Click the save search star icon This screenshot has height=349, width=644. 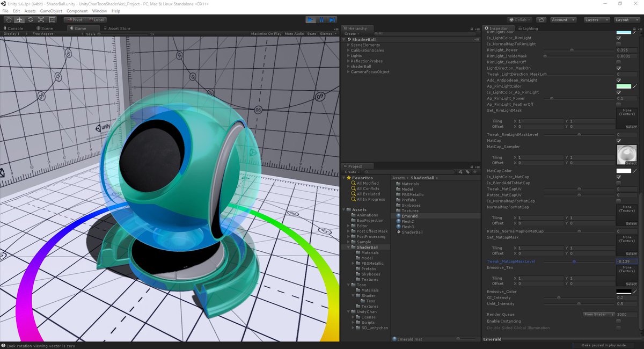tap(474, 172)
